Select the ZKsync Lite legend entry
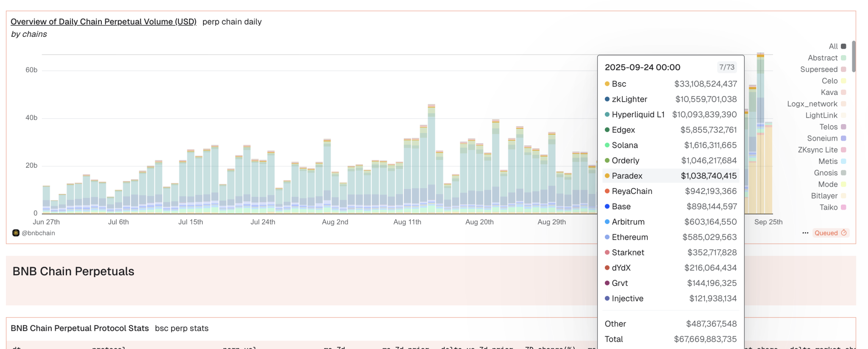The height and width of the screenshot is (349, 868). [818, 150]
